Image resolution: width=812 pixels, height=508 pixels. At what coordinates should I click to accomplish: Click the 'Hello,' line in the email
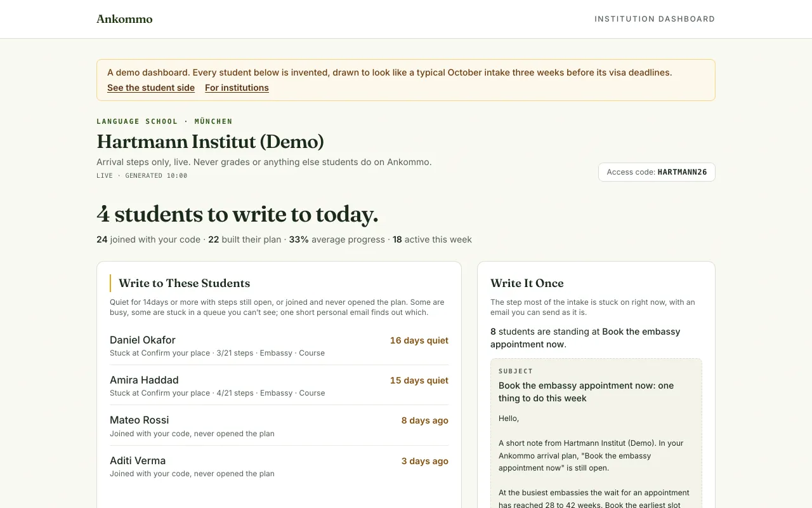(x=509, y=418)
